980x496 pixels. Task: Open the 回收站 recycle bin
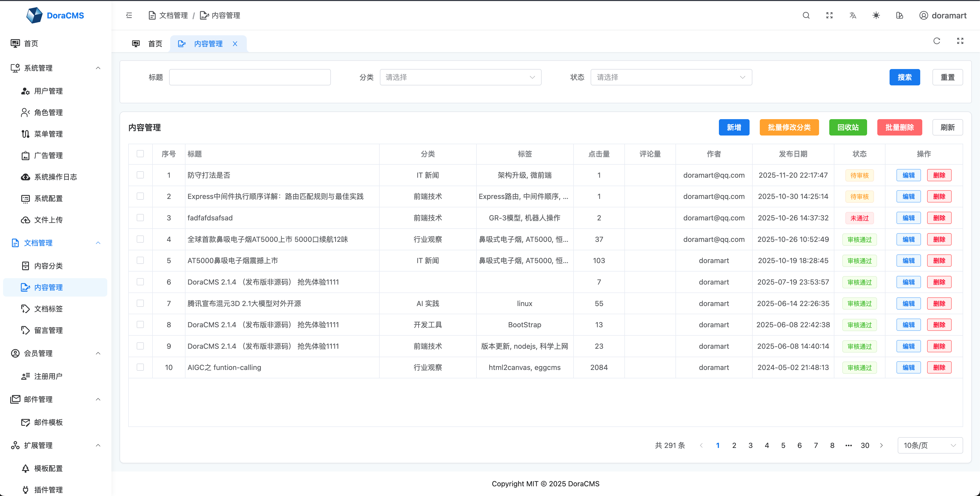click(848, 127)
